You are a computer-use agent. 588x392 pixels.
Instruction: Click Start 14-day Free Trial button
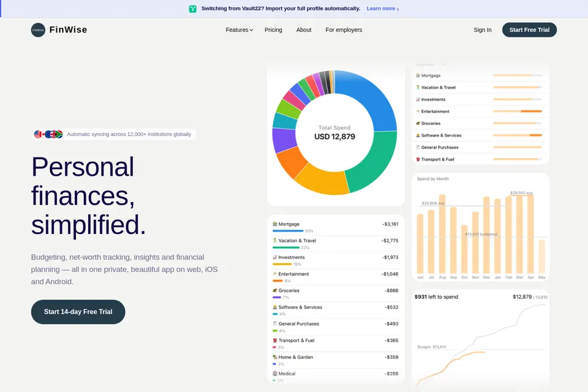pyautogui.click(x=78, y=312)
